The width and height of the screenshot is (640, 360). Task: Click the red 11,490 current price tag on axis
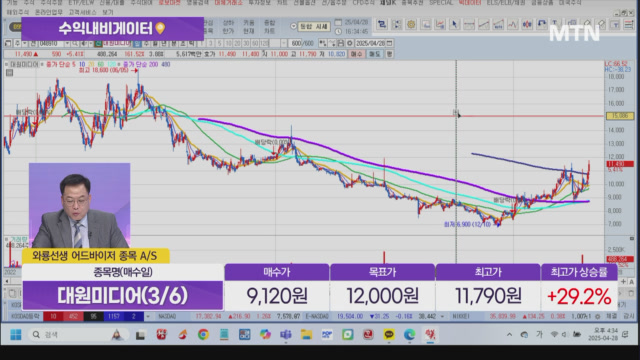click(620, 164)
